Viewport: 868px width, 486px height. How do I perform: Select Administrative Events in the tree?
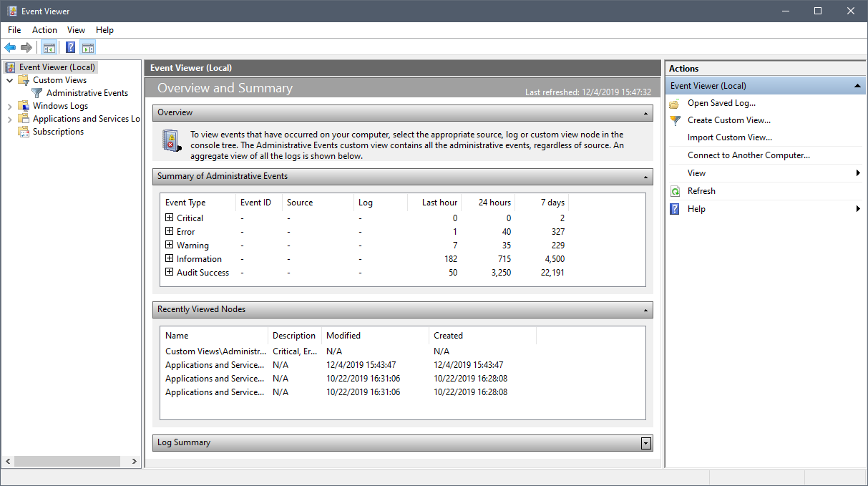tap(87, 93)
